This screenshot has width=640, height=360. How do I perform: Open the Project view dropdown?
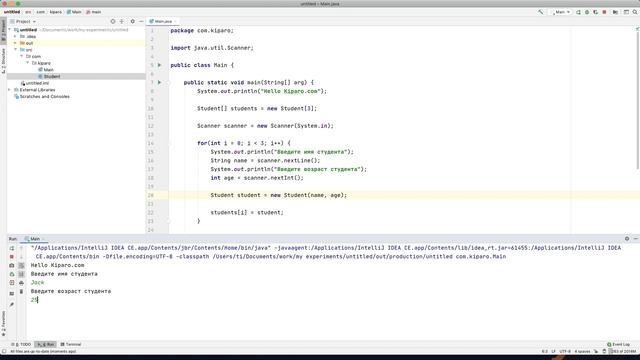(23, 21)
